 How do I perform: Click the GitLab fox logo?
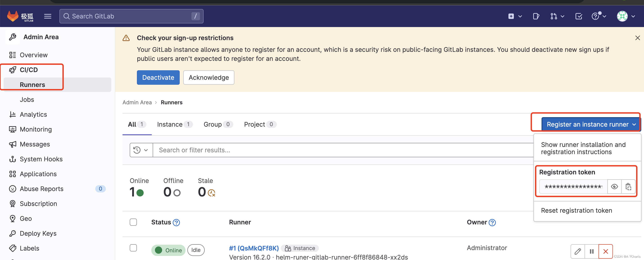click(13, 16)
